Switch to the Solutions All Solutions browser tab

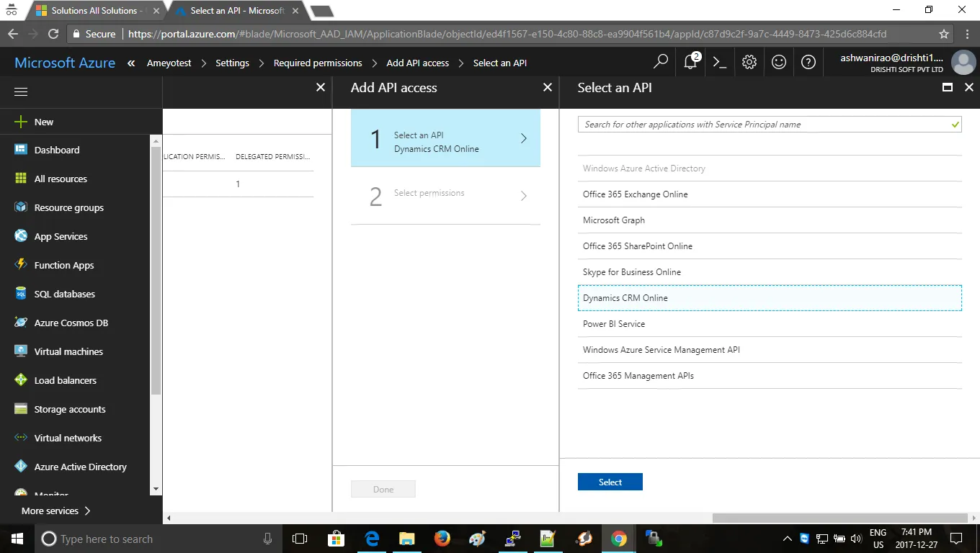[x=92, y=11]
